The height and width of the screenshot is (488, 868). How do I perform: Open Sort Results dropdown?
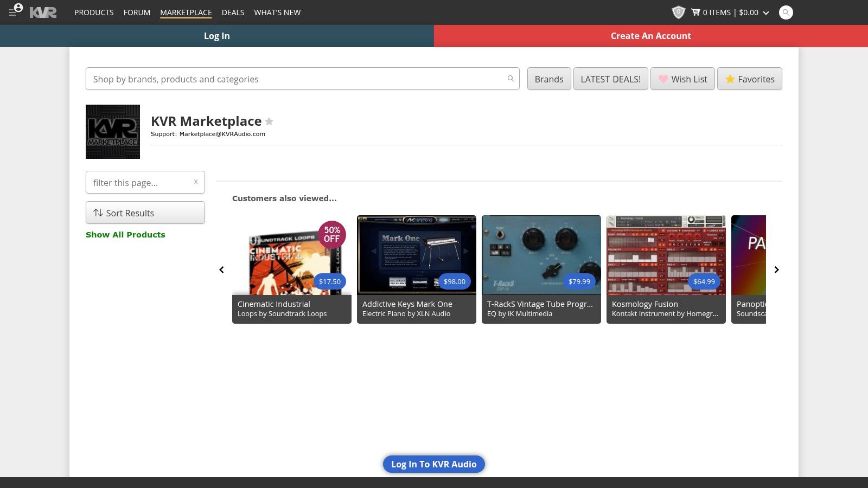point(145,213)
